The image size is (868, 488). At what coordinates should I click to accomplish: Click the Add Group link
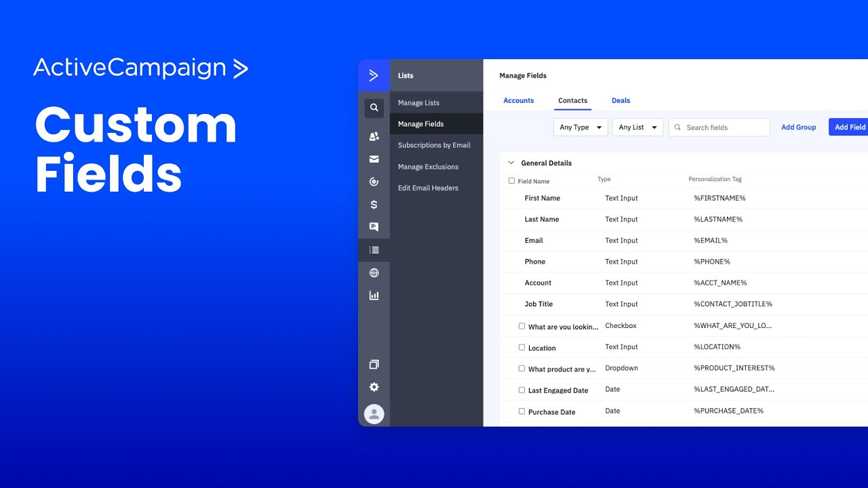click(799, 127)
